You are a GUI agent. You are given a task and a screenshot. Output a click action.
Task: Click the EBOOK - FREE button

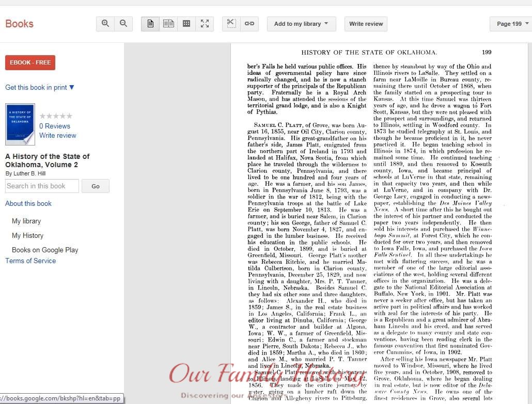30,62
